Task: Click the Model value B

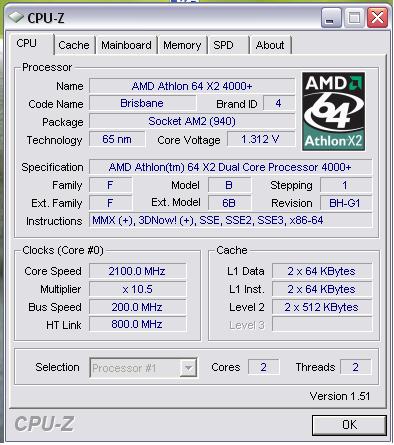Action: point(229,185)
